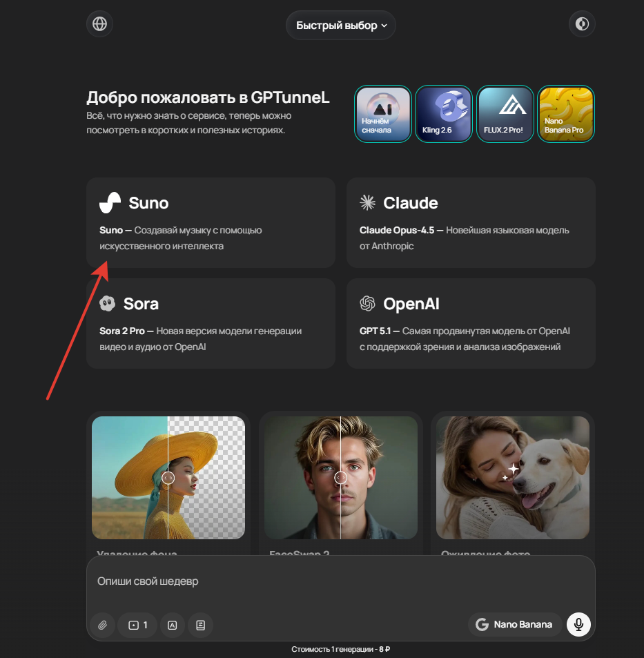The width and height of the screenshot is (644, 658).
Task: Open the Nano Banana Pro story
Action: coord(565,114)
